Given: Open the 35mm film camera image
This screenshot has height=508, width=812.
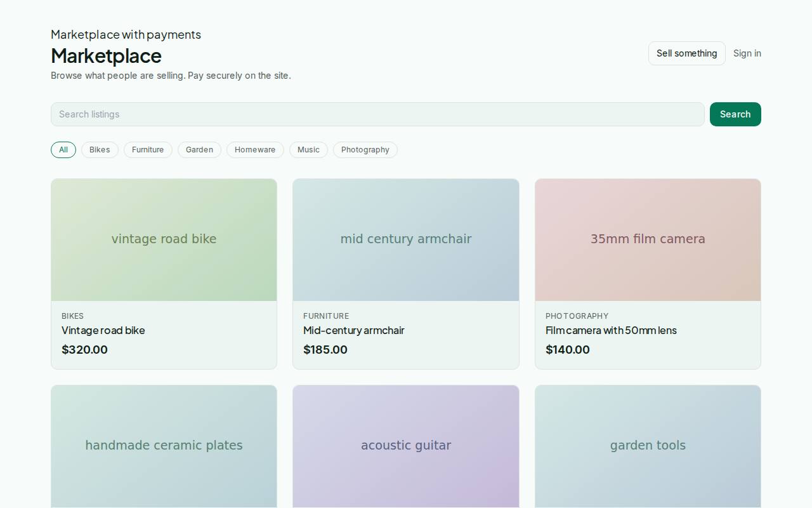Looking at the screenshot, I should (648, 240).
